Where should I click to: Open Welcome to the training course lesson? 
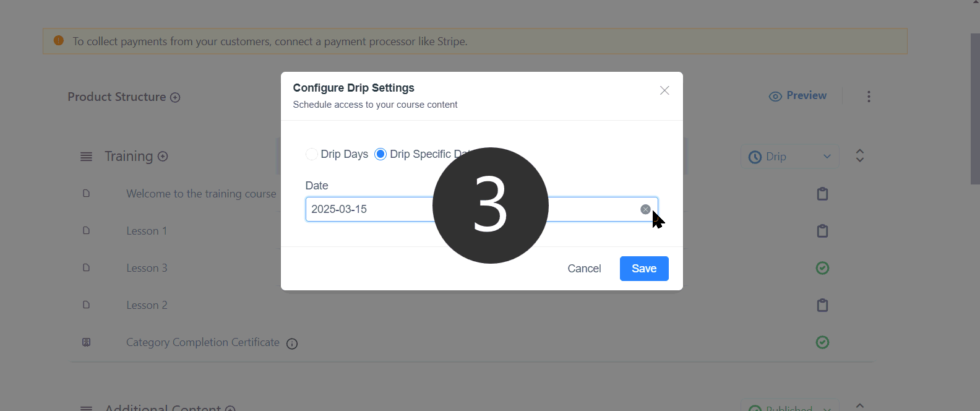201,194
